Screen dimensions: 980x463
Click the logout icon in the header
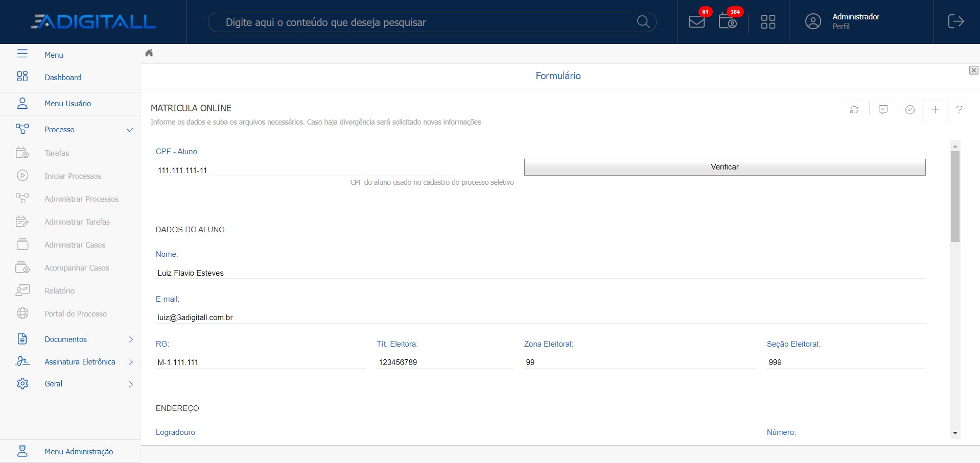956,21
